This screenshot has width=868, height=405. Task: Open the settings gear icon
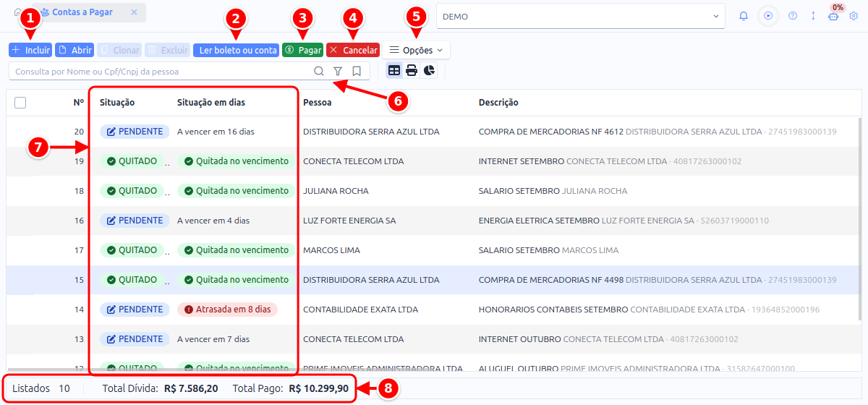coord(854,16)
